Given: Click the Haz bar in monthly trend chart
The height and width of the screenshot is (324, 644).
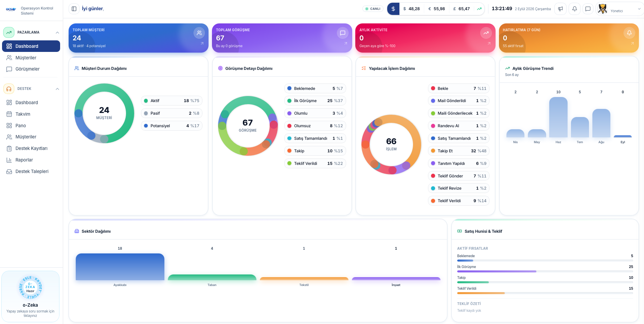Looking at the screenshot, I should click(558, 117).
